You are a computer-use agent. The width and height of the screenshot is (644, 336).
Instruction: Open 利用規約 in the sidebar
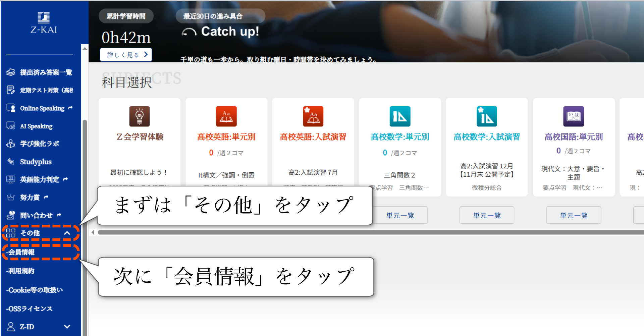click(21, 271)
